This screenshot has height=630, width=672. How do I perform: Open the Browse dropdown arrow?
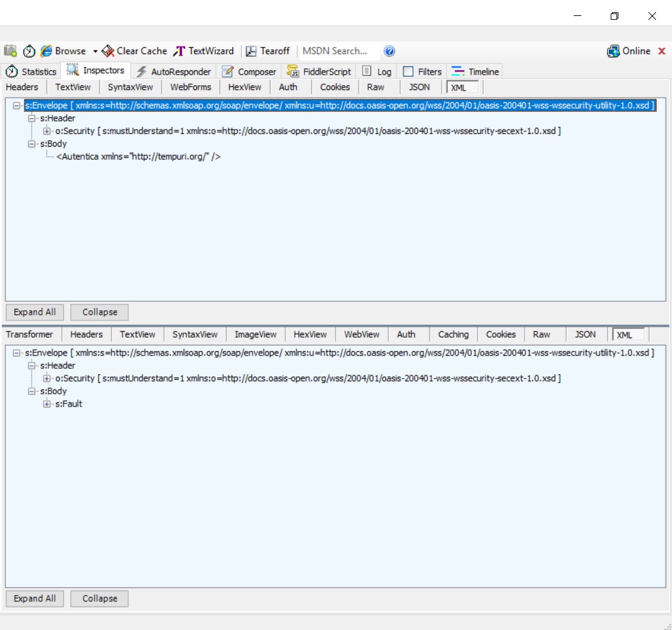pos(95,52)
